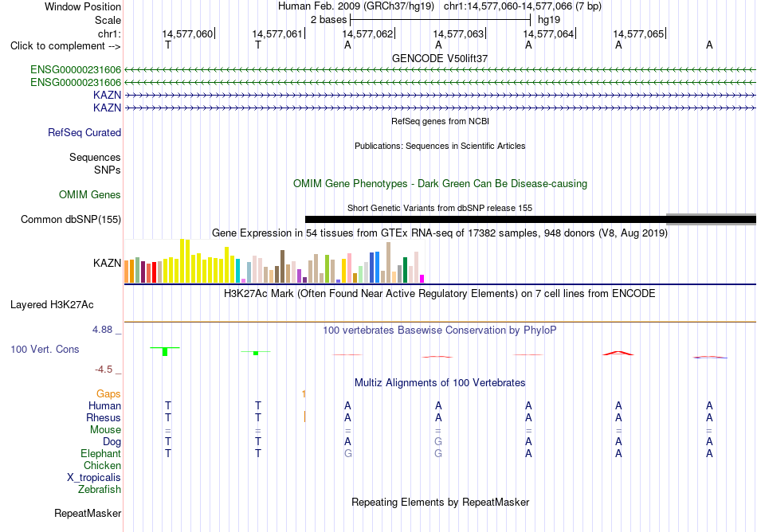Click the orange '1' in the Gaps row
The height and width of the screenshot is (532, 757).
(x=304, y=394)
